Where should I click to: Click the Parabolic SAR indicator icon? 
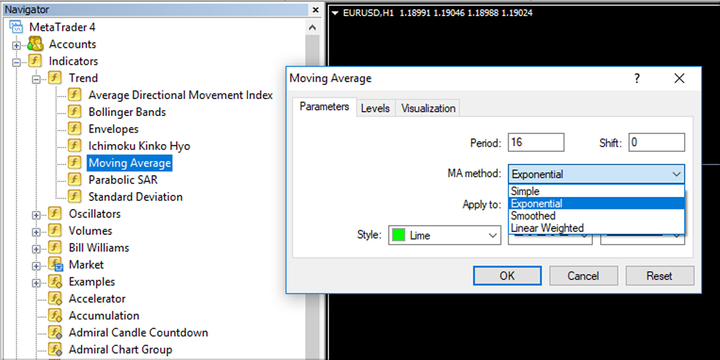[74, 180]
